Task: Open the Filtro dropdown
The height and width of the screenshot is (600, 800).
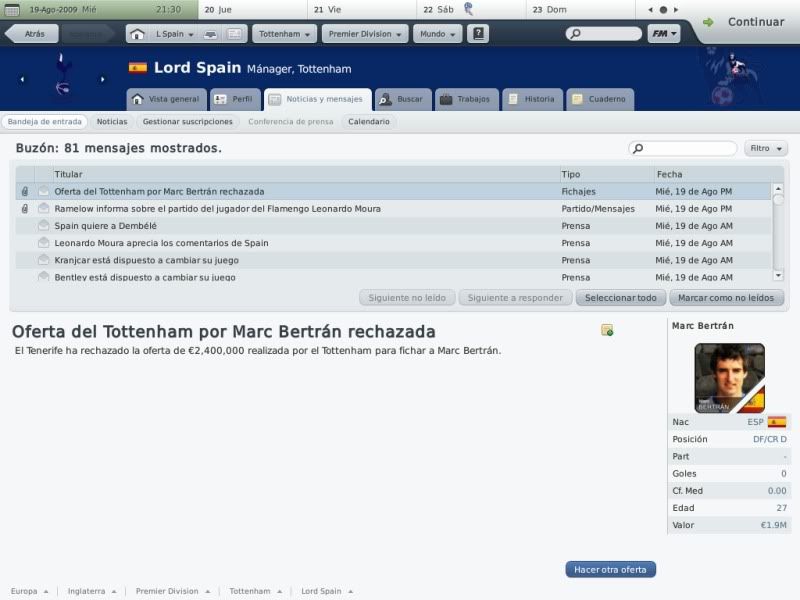Action: click(766, 148)
